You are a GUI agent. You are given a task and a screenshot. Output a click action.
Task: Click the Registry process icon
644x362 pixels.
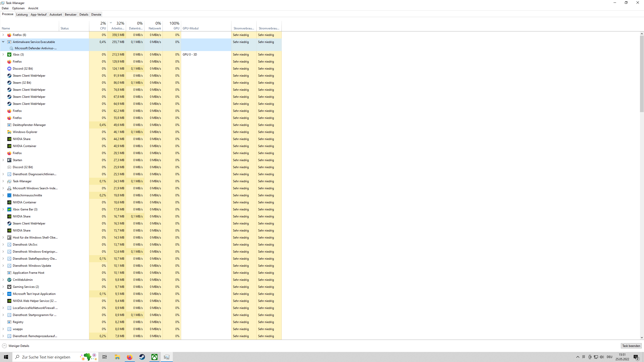pyautogui.click(x=9, y=322)
